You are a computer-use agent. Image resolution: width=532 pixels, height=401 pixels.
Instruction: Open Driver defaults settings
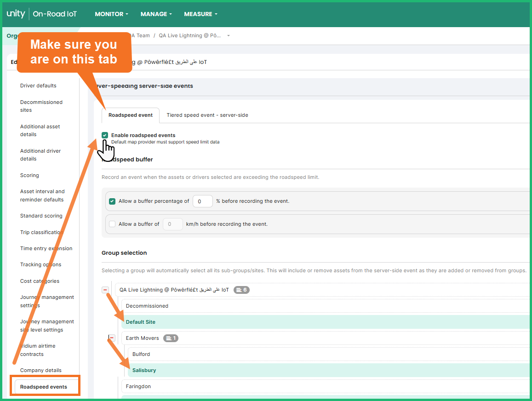pos(38,86)
